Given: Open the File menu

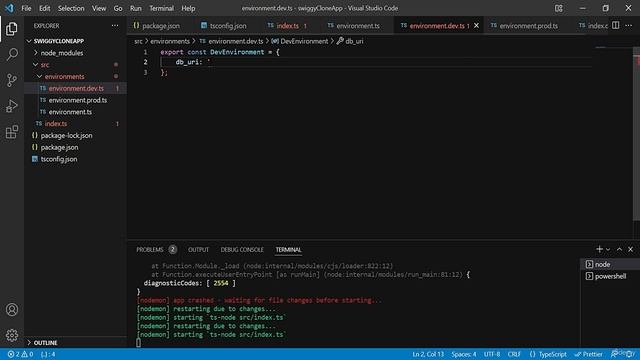Looking at the screenshot, I should tap(26, 8).
